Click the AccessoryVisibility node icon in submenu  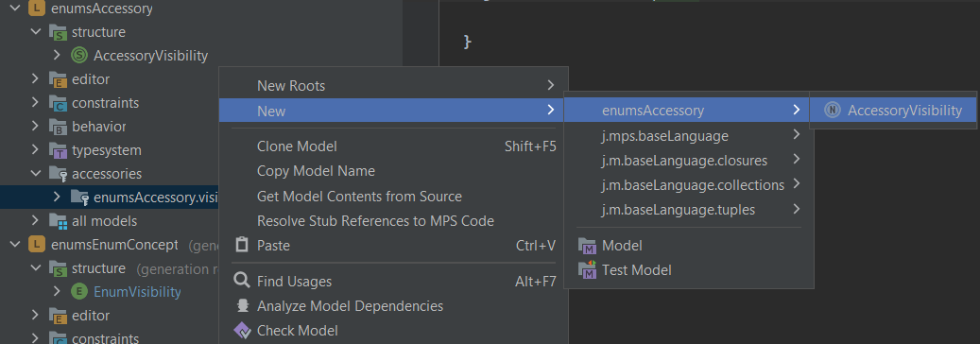pyautogui.click(x=832, y=110)
